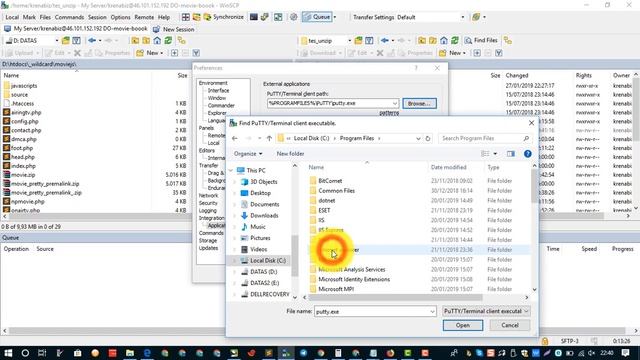Toggle the Queue toolbar button
The width and height of the screenshot is (640, 360).
(x=317, y=17)
